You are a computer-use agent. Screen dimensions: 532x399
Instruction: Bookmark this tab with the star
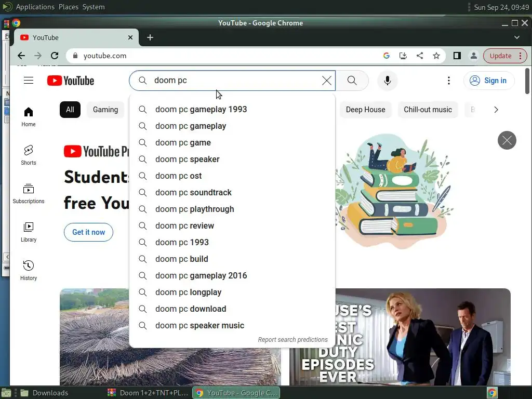point(436,56)
